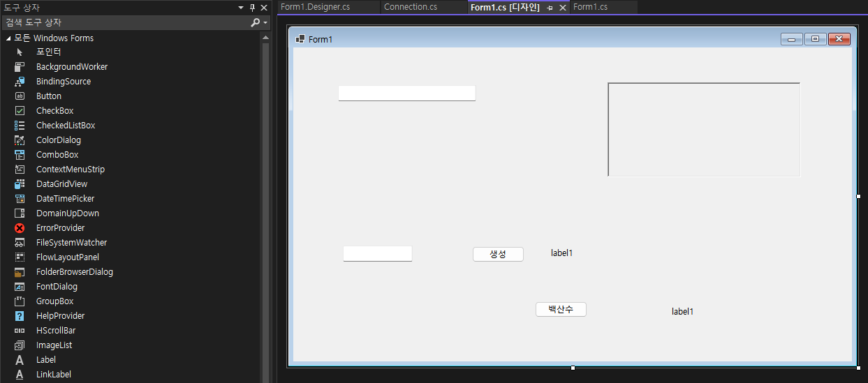Select the 생성 button on the form
This screenshot has height=383, width=868.
(498, 254)
